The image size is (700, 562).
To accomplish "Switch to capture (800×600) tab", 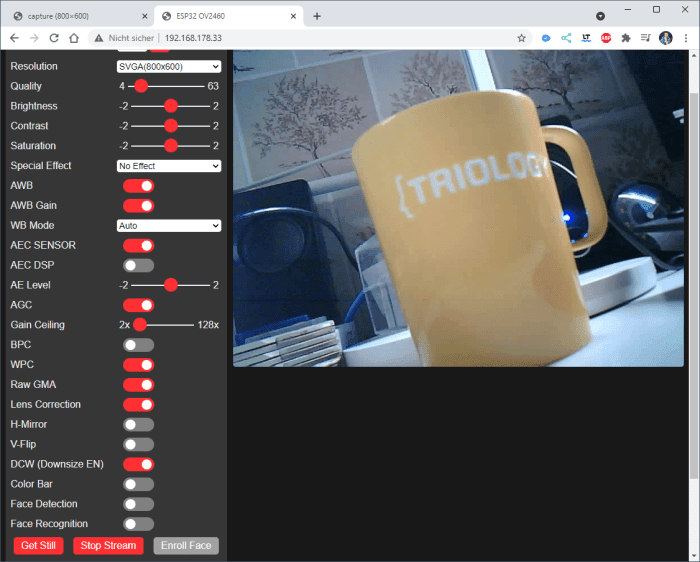I will (70, 15).
